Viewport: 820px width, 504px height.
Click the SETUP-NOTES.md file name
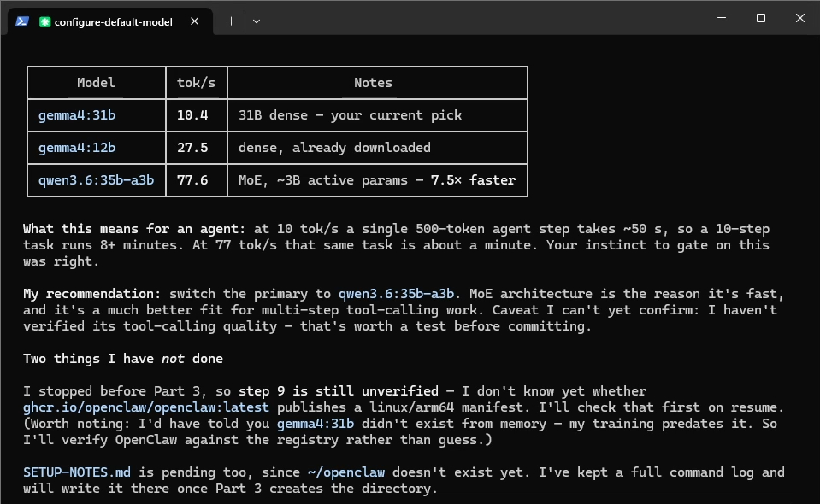coord(77,472)
